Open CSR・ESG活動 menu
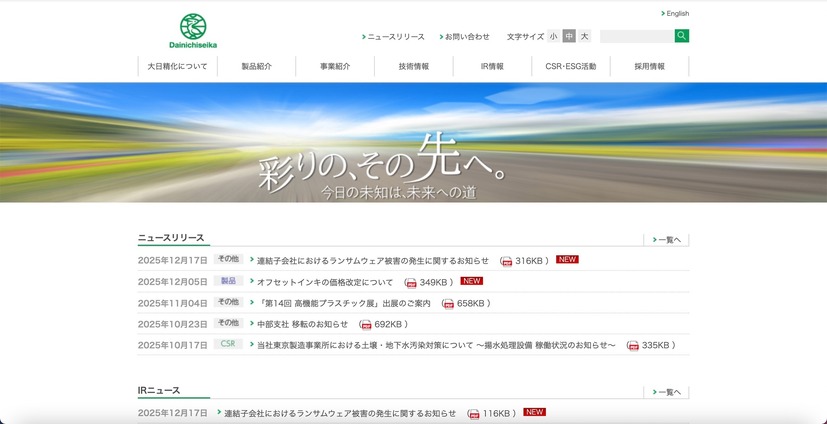This screenshot has height=424, width=827. (x=571, y=66)
